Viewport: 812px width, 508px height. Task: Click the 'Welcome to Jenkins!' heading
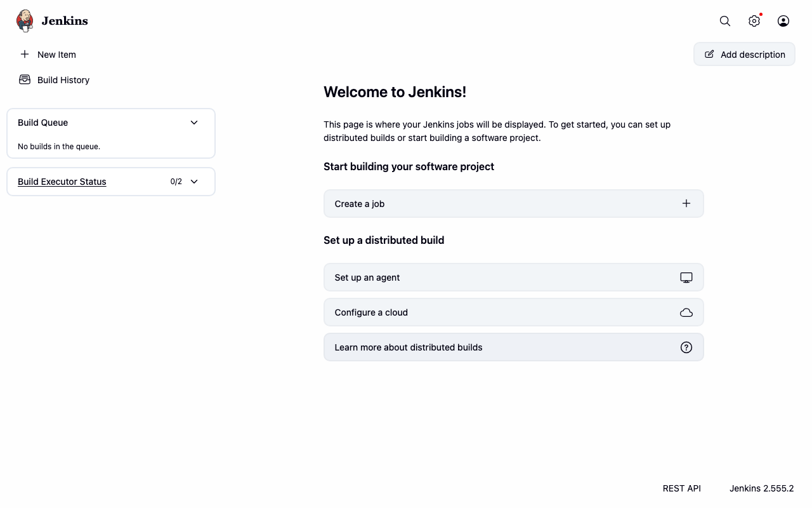[395, 92]
